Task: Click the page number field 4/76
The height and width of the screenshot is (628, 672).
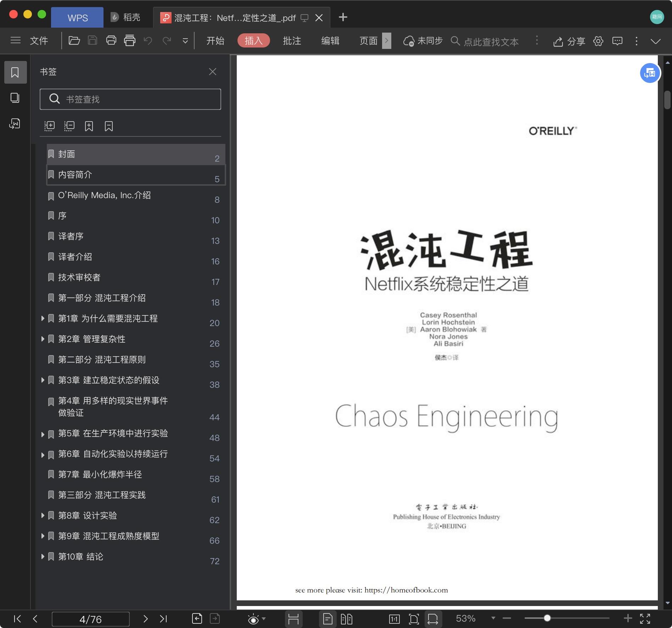Action: (91, 619)
